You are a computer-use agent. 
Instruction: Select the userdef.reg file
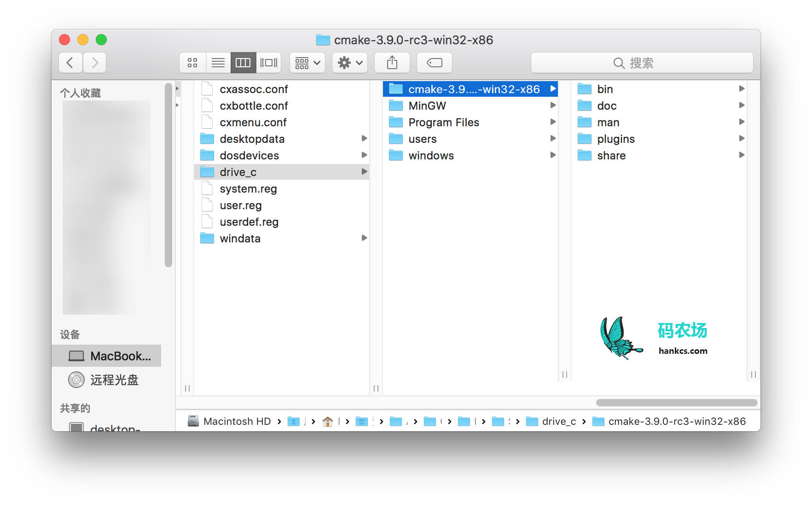click(x=282, y=222)
